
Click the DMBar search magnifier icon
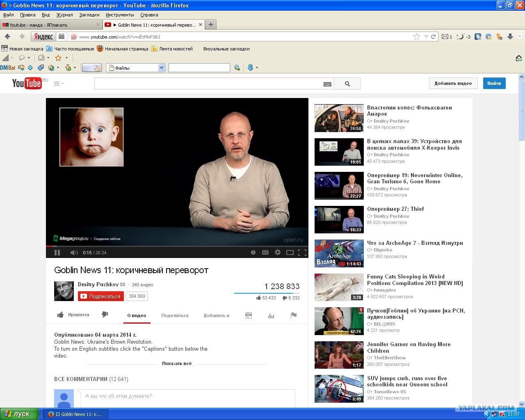pyautogui.click(x=237, y=68)
